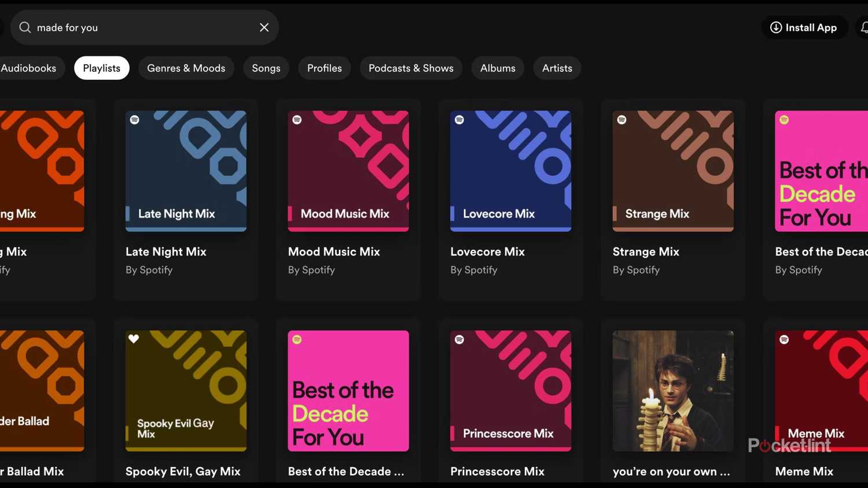
Task: Click the Spotify logo on Lovecore Mix cover
Action: pyautogui.click(x=459, y=120)
